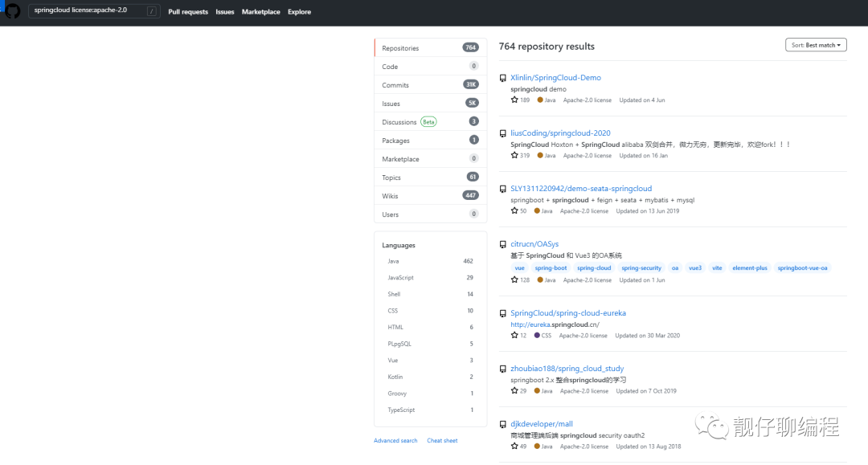The width and height of the screenshot is (868, 465).
Task: Click repo icon beside spring_cloud_study
Action: 502,369
